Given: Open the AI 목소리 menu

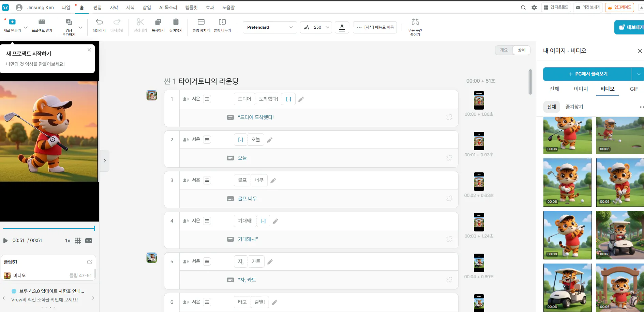Looking at the screenshot, I should (x=168, y=8).
